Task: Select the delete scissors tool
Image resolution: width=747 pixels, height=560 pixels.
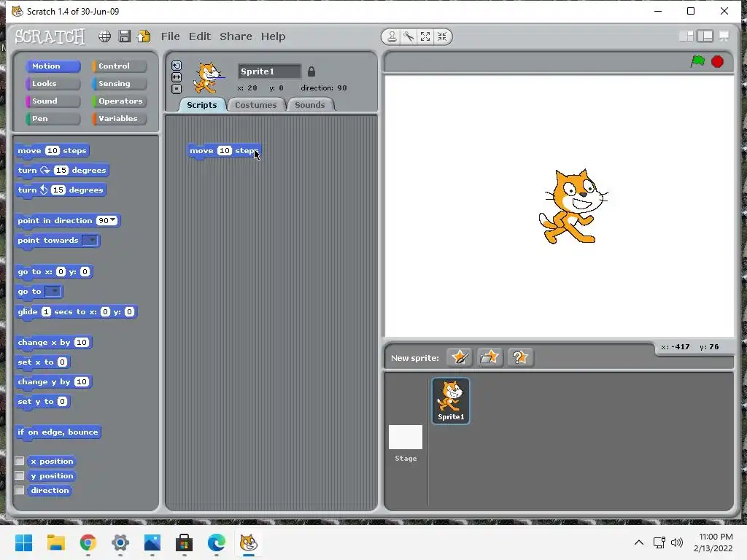Action: click(x=409, y=36)
